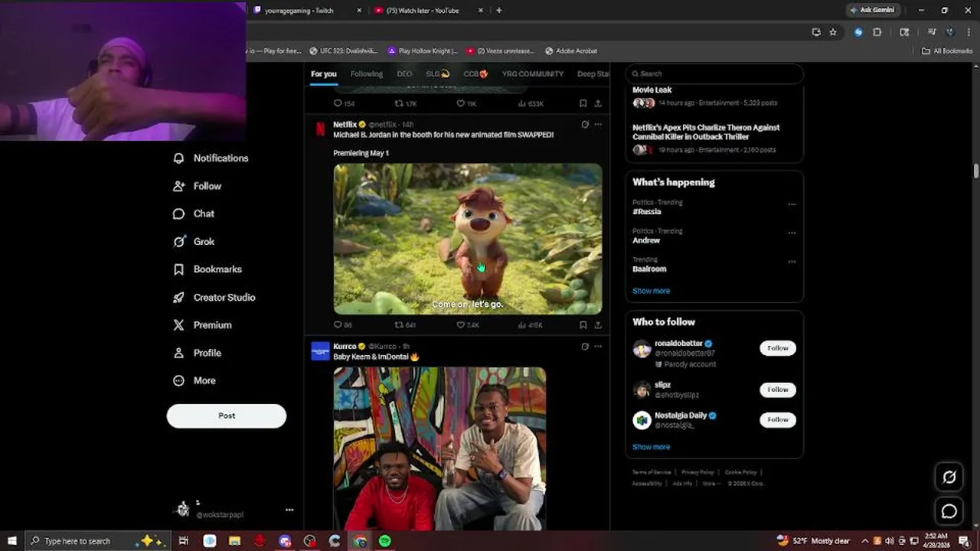
Task: Open Grok action on Netflix post
Action: [585, 124]
